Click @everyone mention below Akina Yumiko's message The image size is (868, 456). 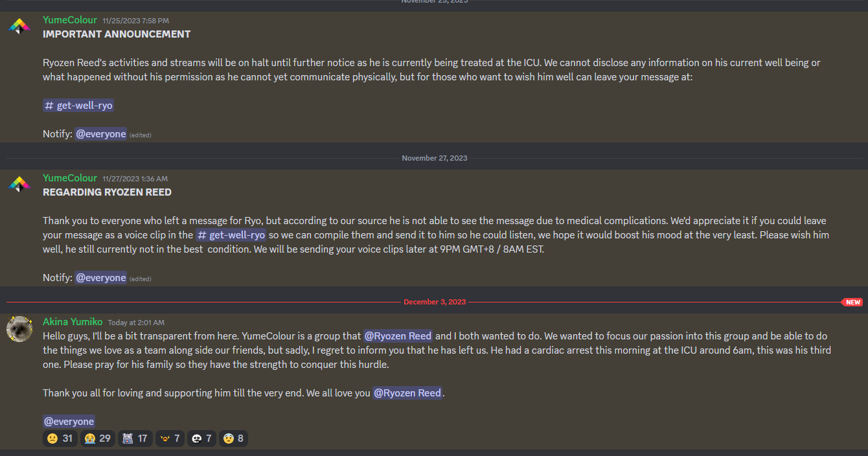coord(69,422)
